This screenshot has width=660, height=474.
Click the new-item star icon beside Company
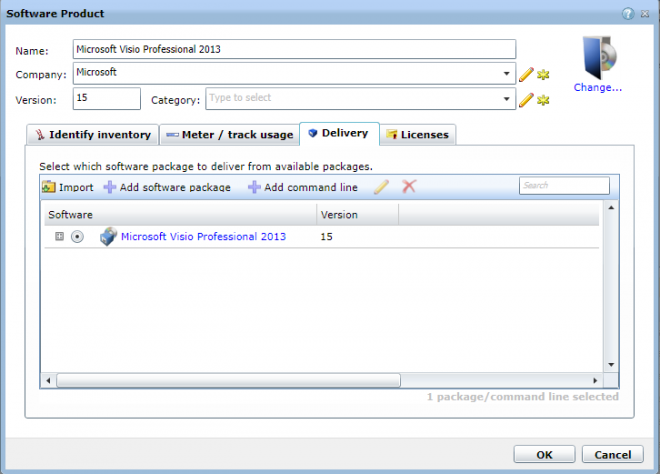coord(543,75)
